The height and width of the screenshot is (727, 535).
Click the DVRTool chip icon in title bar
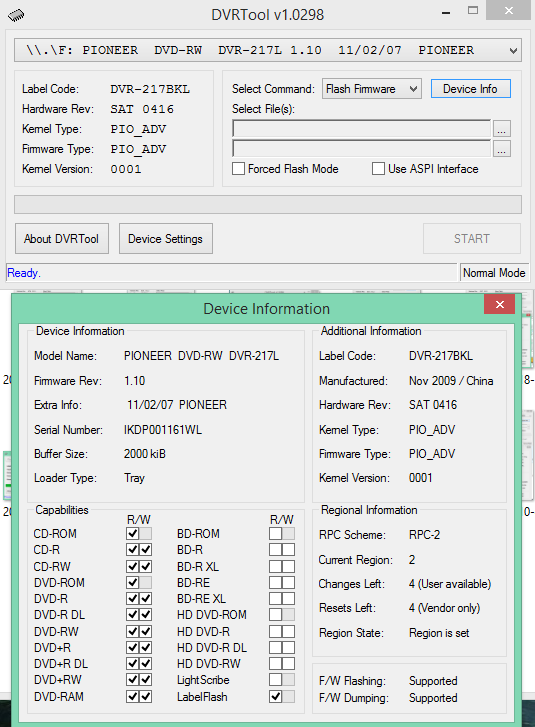pos(16,15)
